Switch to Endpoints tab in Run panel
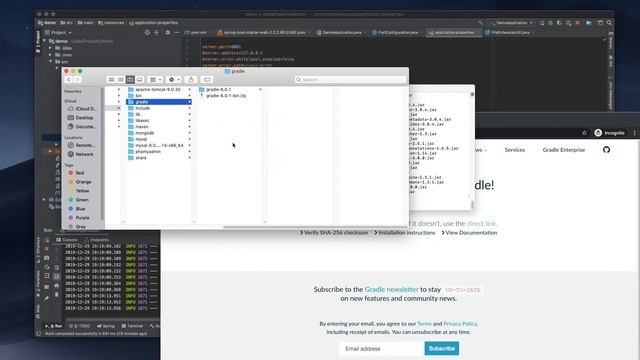Screen dimensions: 640x360 [x=97, y=240]
